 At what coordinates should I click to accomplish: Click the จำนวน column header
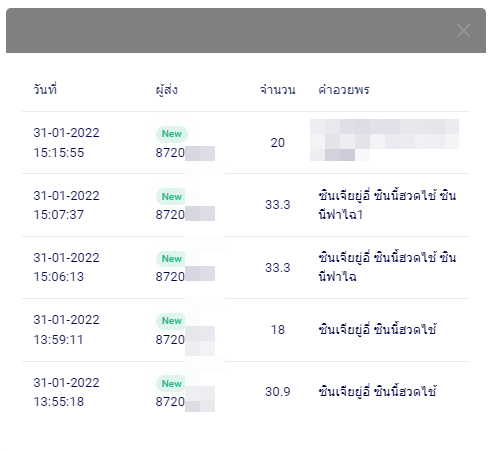coord(277,90)
